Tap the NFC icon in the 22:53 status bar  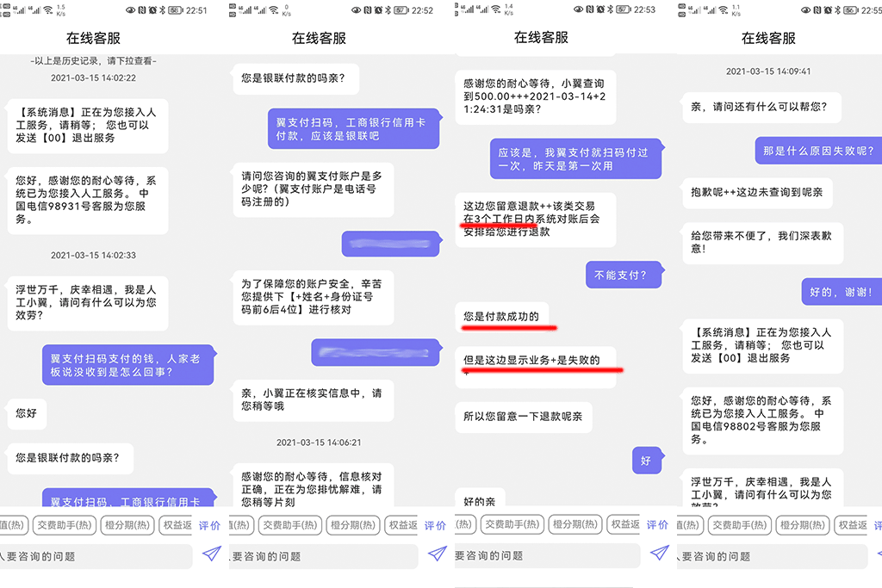tap(589, 9)
